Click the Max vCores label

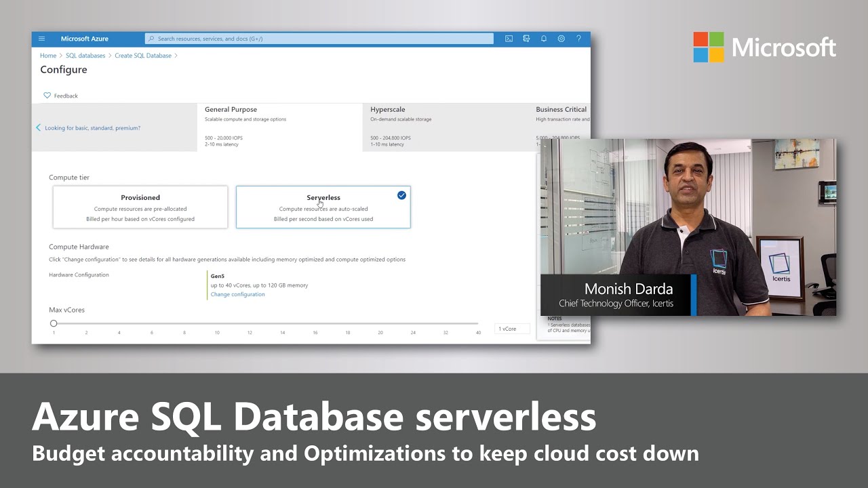pyautogui.click(x=66, y=310)
